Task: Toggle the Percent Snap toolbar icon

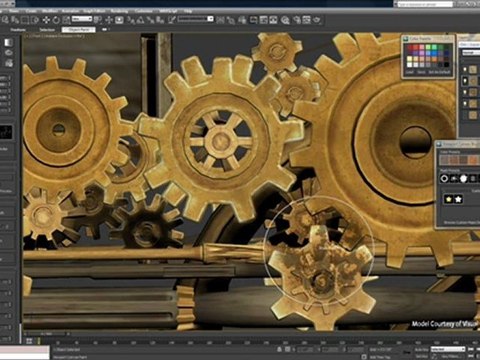Action: (151, 20)
